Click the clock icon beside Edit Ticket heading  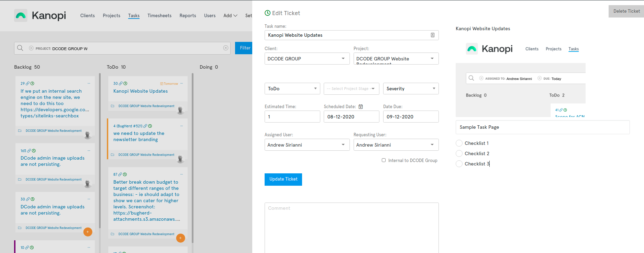pos(267,13)
